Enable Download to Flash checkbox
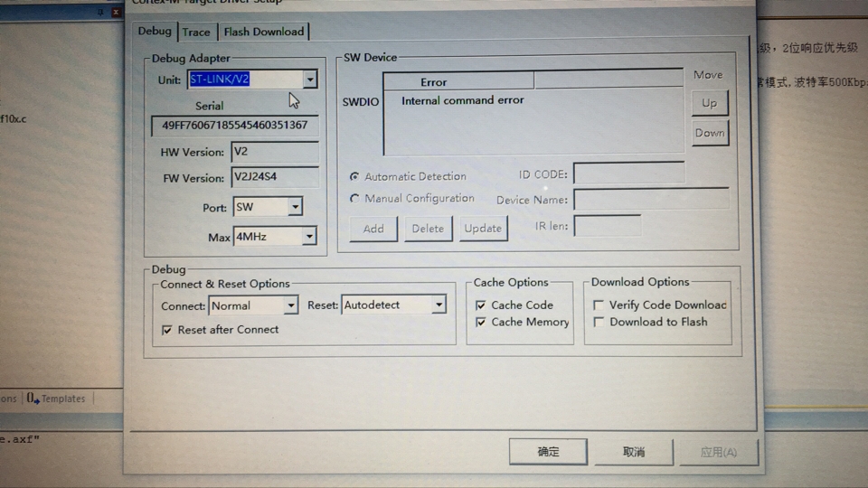 (599, 322)
